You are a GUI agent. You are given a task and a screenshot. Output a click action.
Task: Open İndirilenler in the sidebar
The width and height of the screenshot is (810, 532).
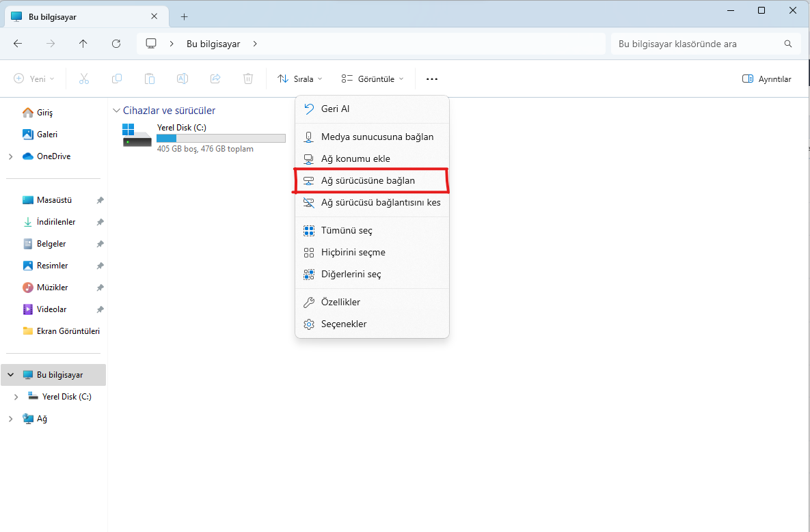56,222
